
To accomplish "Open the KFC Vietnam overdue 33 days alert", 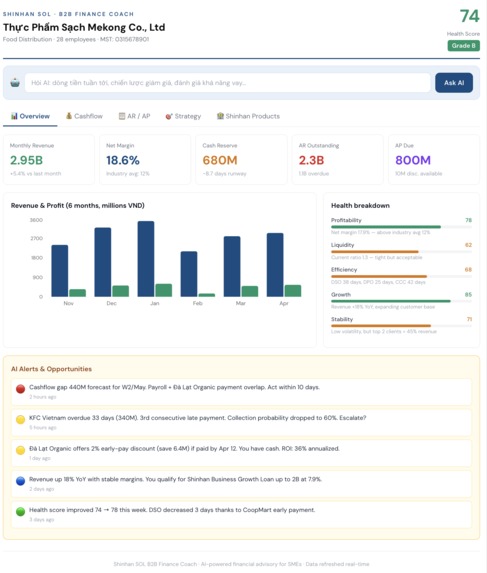I will tap(241, 422).
